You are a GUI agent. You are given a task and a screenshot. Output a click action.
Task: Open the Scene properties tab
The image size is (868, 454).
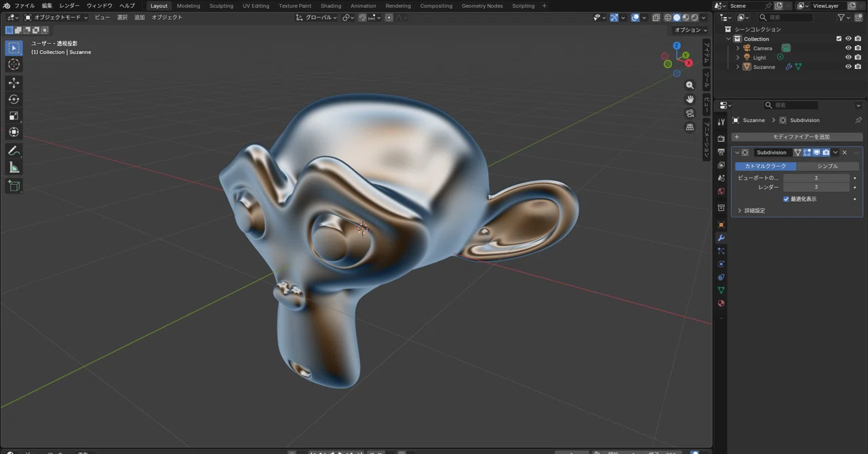pos(721,178)
